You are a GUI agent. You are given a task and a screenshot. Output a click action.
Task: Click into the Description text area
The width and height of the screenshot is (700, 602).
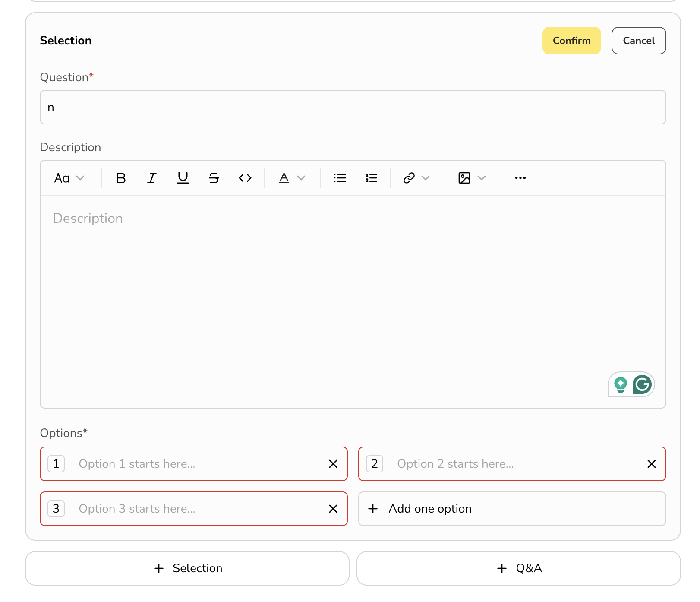click(x=353, y=301)
